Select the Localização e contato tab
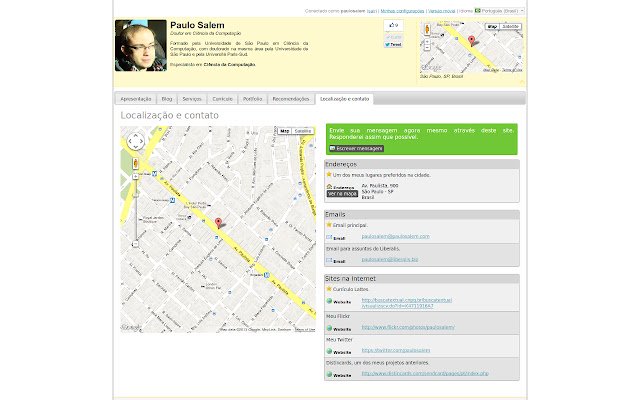This screenshot has width=640, height=400. (344, 99)
